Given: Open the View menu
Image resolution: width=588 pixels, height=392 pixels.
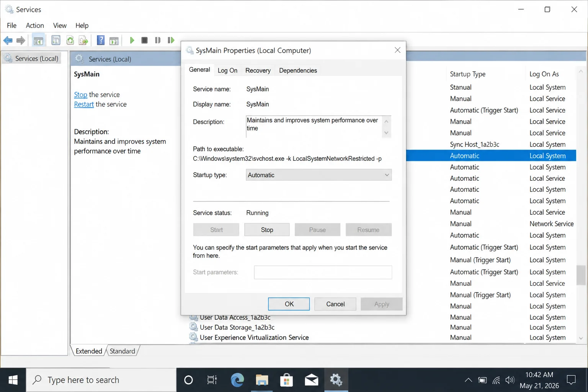Looking at the screenshot, I should (60, 25).
